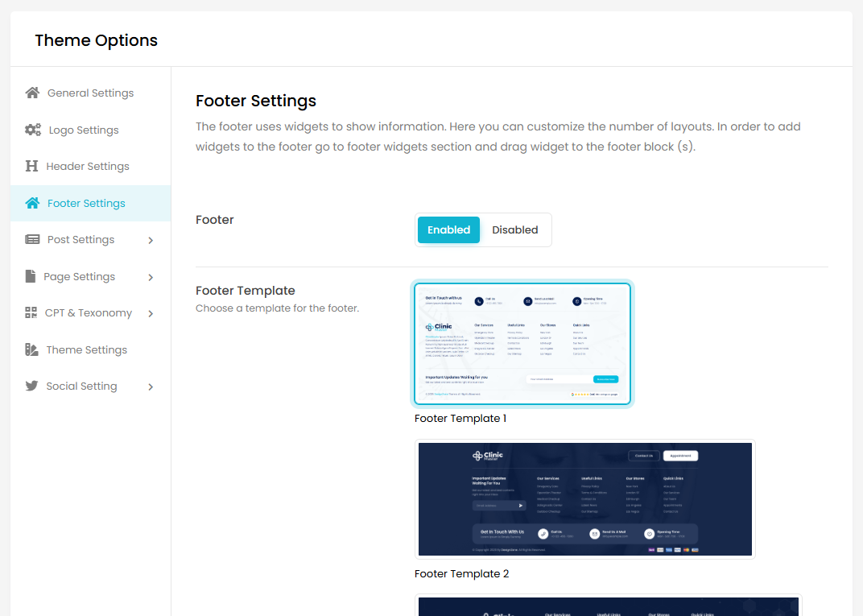This screenshot has width=863, height=616.
Task: Click the gears icon beside Logo Settings
Action: pos(33,130)
